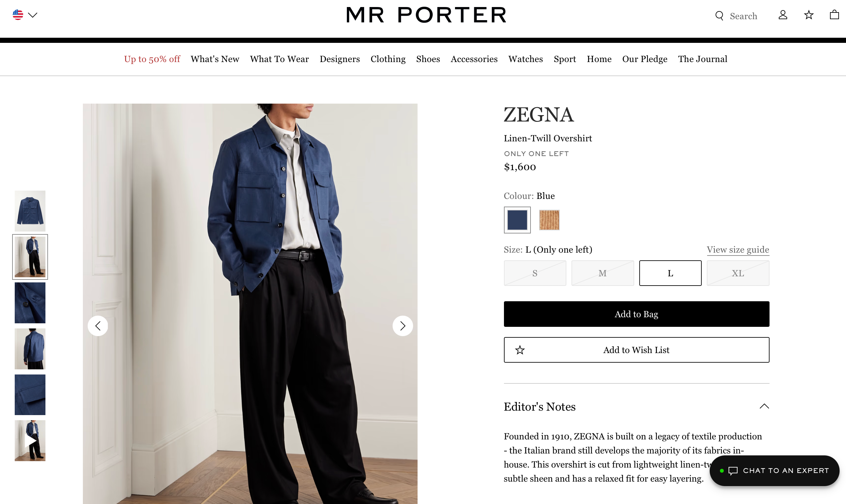Show the next product photo using right arrow
This screenshot has height=504, width=846.
tap(403, 326)
